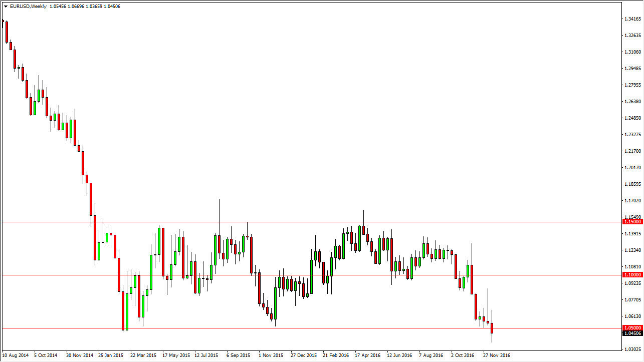This screenshot has height=362, width=644.
Task: Select the horizontal line at 1.15000
Action: tap(311, 222)
